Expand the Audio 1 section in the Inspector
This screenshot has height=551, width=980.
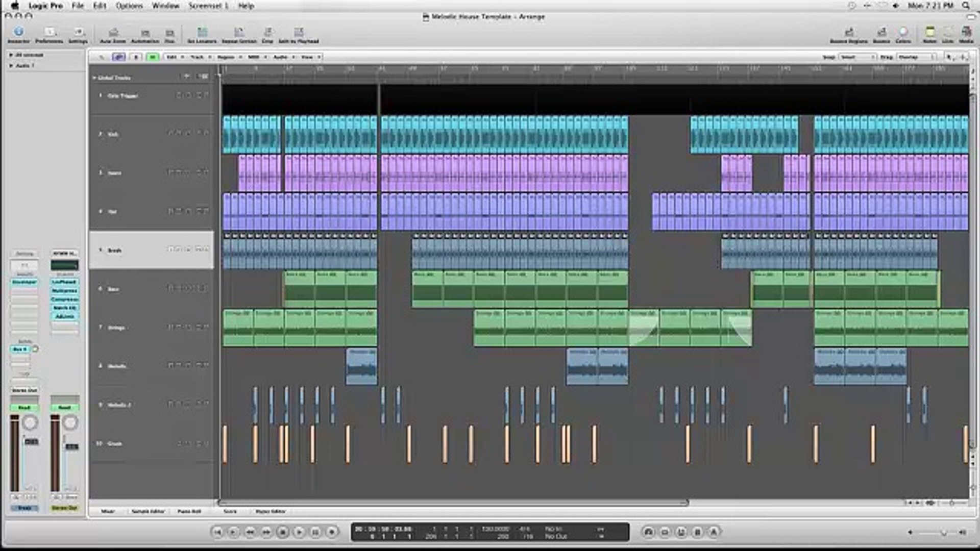pos(11,66)
